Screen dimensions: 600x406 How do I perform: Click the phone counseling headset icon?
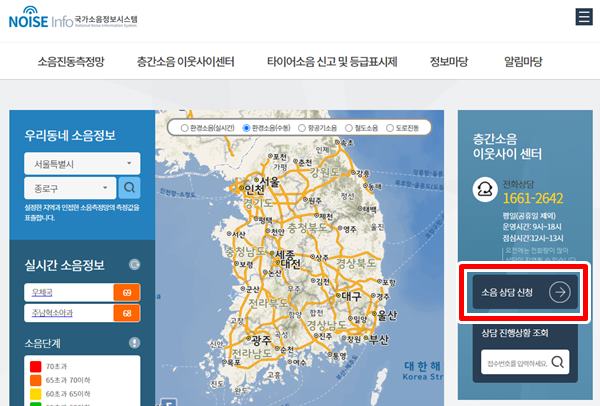pos(485,189)
